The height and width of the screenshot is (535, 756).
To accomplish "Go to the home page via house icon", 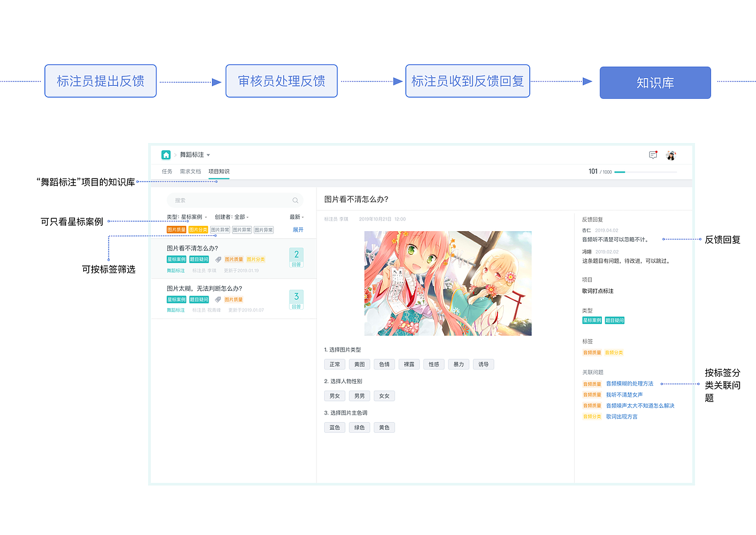I will (x=166, y=155).
